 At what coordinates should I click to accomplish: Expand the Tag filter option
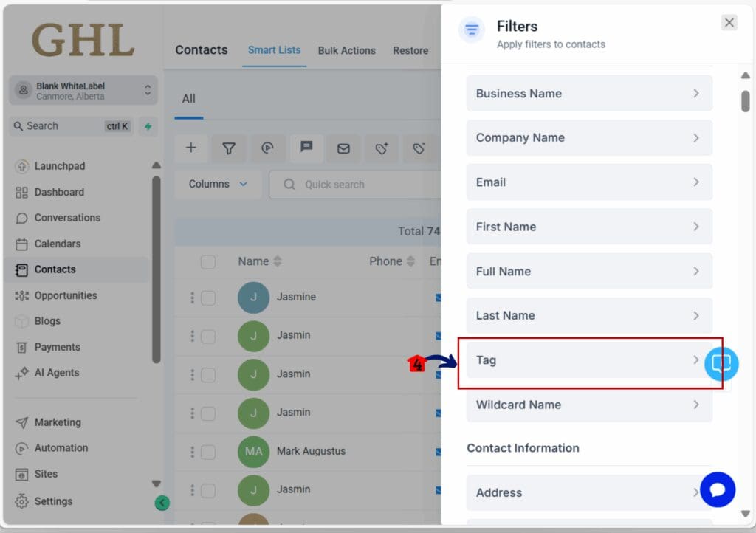(x=588, y=360)
